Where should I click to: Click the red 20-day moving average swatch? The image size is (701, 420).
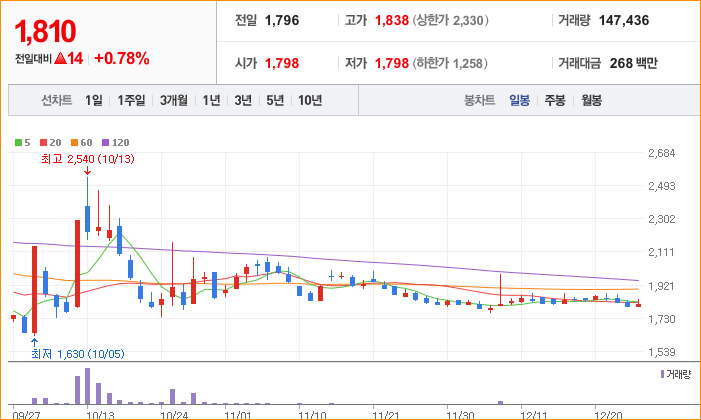click(x=43, y=143)
